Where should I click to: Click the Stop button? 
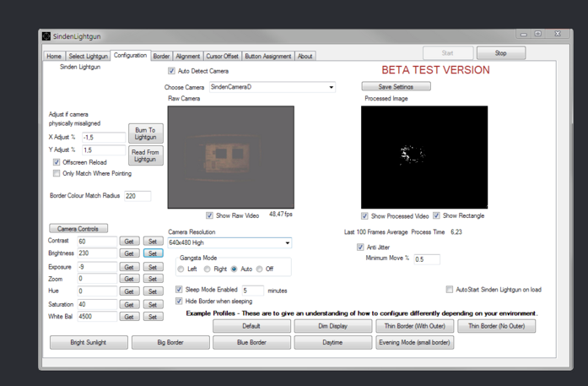point(501,53)
